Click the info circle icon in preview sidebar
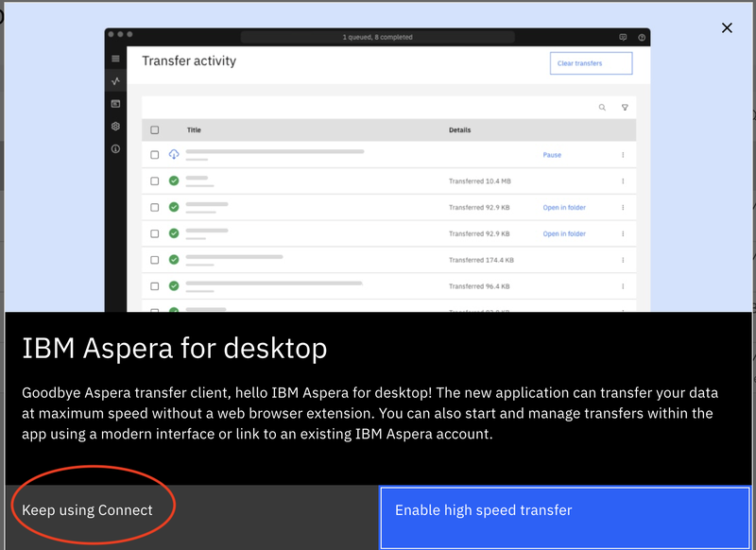This screenshot has width=756, height=550. [115, 149]
